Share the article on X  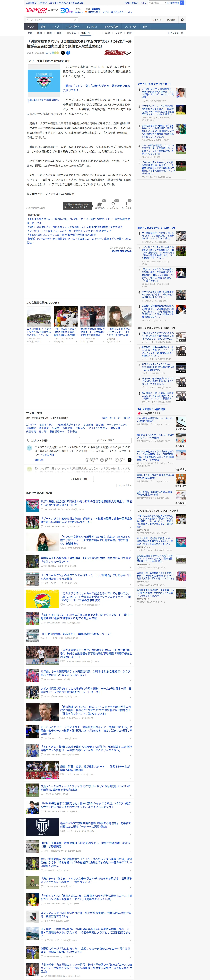coord(63,53)
